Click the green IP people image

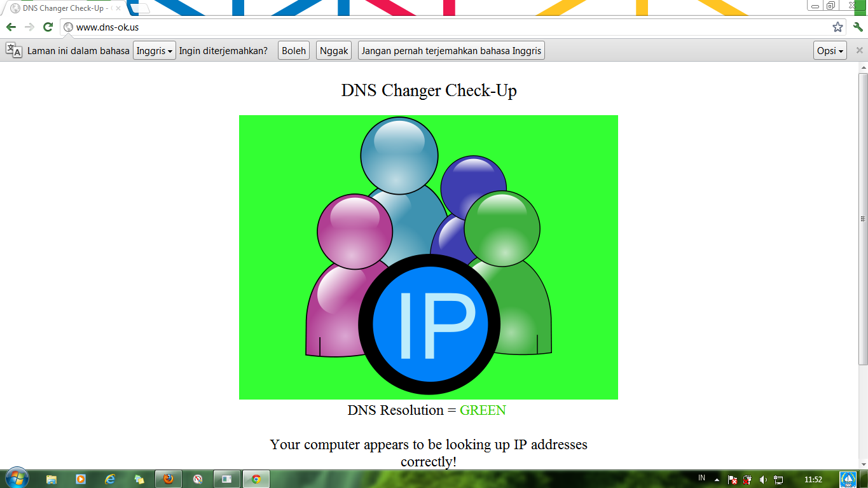point(429,257)
